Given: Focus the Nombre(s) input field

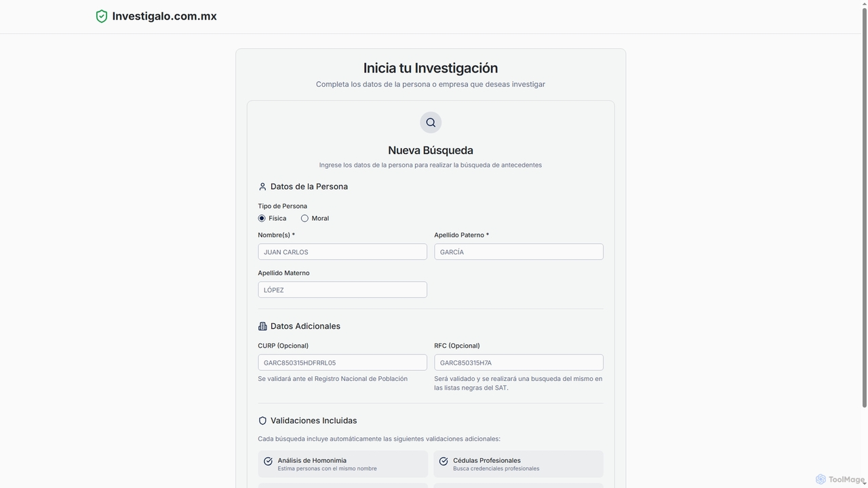Looking at the screenshot, I should [x=342, y=252].
